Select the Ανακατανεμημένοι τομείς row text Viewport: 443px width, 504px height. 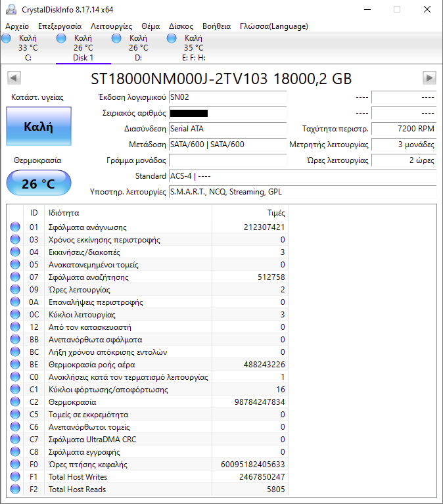click(x=93, y=265)
